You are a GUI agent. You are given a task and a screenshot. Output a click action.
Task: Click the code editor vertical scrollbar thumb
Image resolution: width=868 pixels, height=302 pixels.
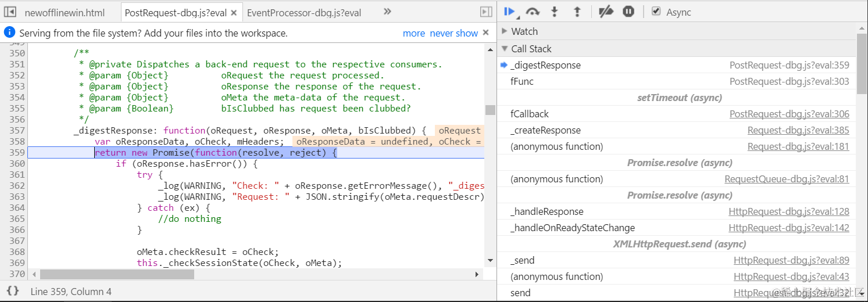click(x=490, y=110)
